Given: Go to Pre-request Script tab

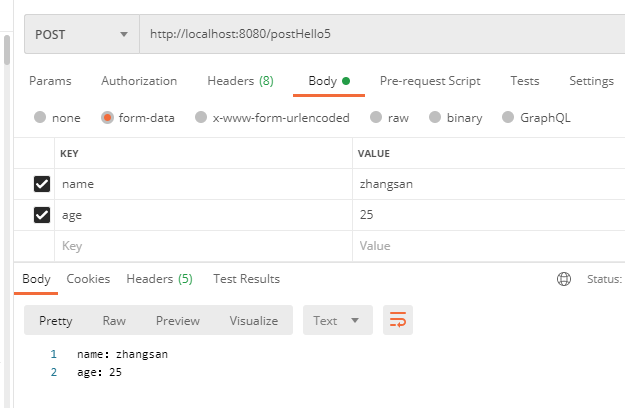Looking at the screenshot, I should 430,81.
